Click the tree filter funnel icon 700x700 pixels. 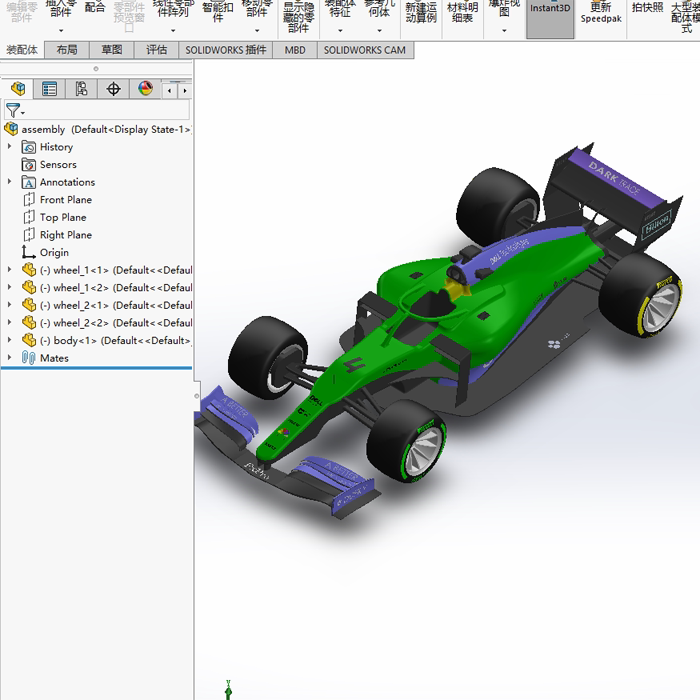(x=13, y=110)
